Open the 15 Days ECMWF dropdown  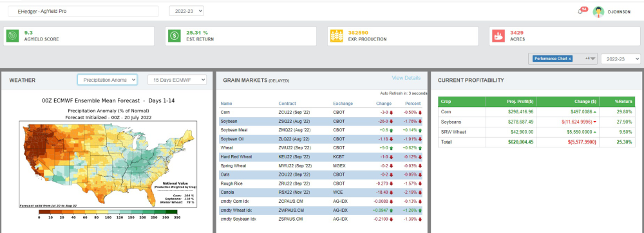coord(177,80)
